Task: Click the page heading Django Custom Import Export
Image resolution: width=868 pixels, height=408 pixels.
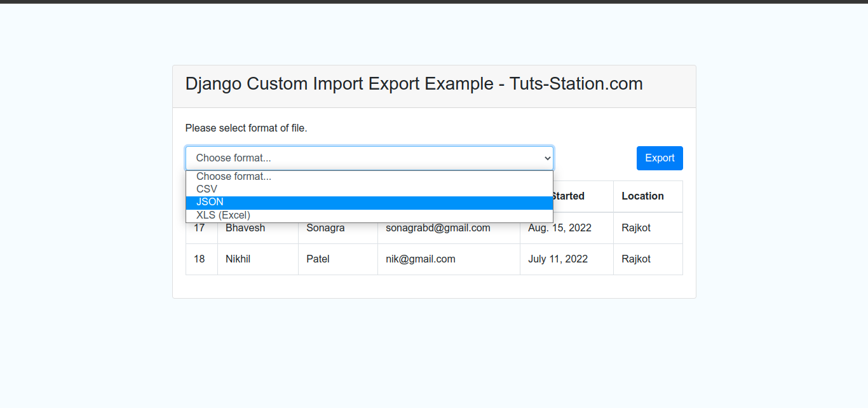Action: pyautogui.click(x=414, y=84)
